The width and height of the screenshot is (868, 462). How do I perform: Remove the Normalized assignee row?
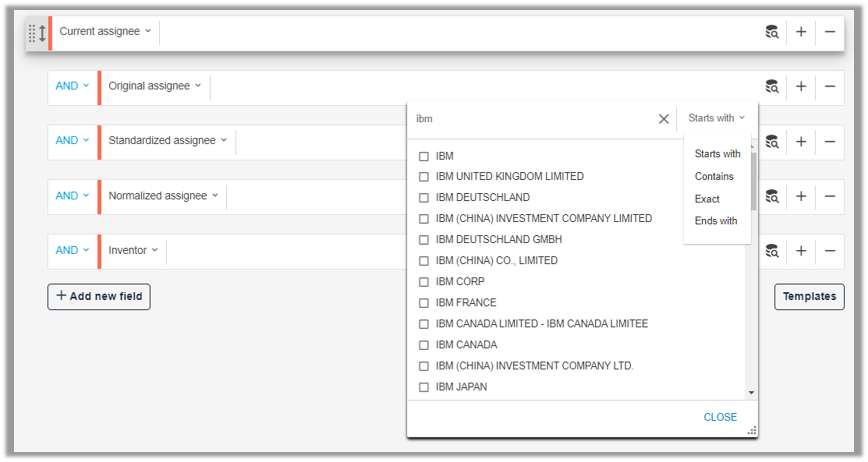(830, 196)
